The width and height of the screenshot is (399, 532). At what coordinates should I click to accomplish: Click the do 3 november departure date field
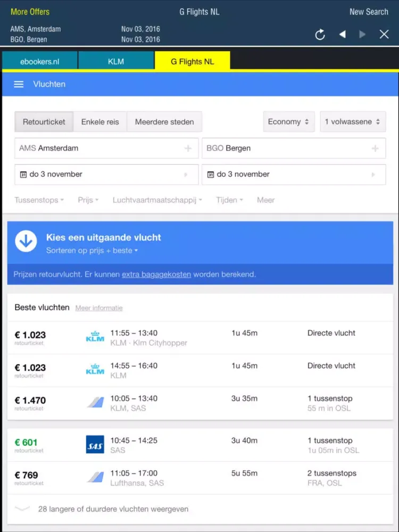(106, 174)
